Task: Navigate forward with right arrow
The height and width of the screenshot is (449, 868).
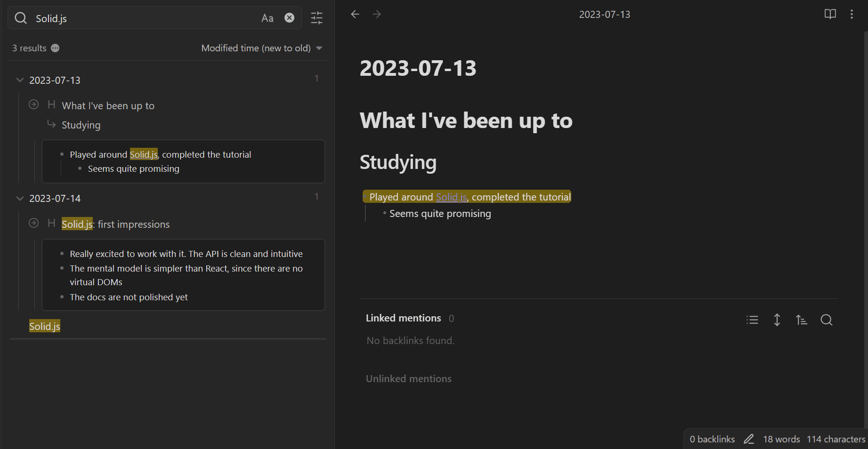Action: (x=377, y=14)
